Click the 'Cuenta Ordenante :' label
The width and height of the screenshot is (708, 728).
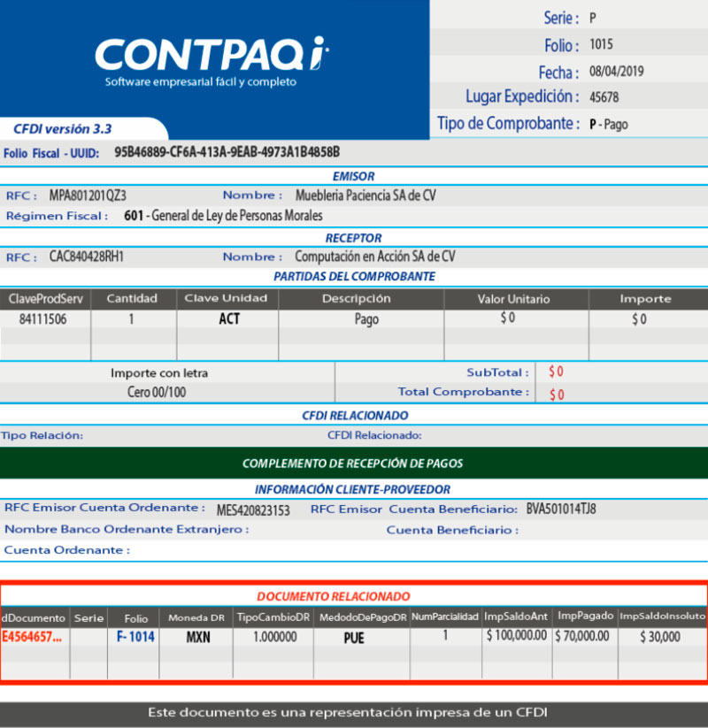[67, 550]
